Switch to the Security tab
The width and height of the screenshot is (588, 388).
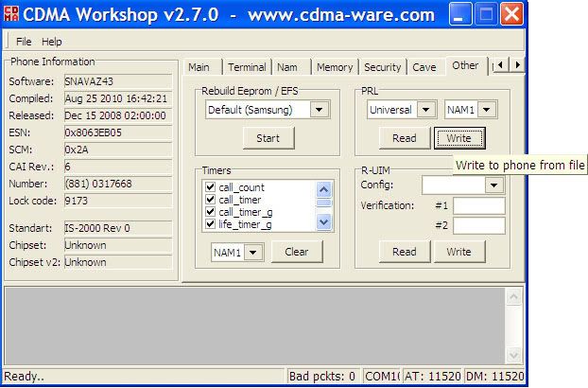coord(383,67)
